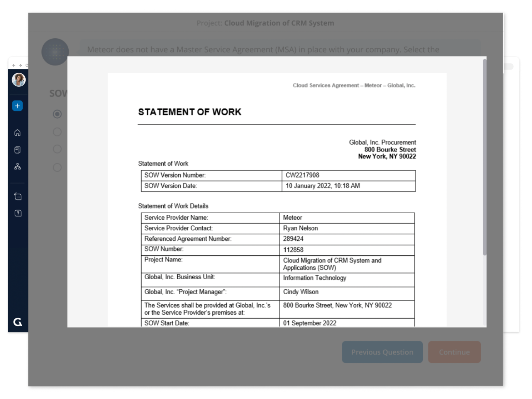Click the header Cloud Services Agreement – Meteor
This screenshot has width=532, height=399.
point(354,85)
